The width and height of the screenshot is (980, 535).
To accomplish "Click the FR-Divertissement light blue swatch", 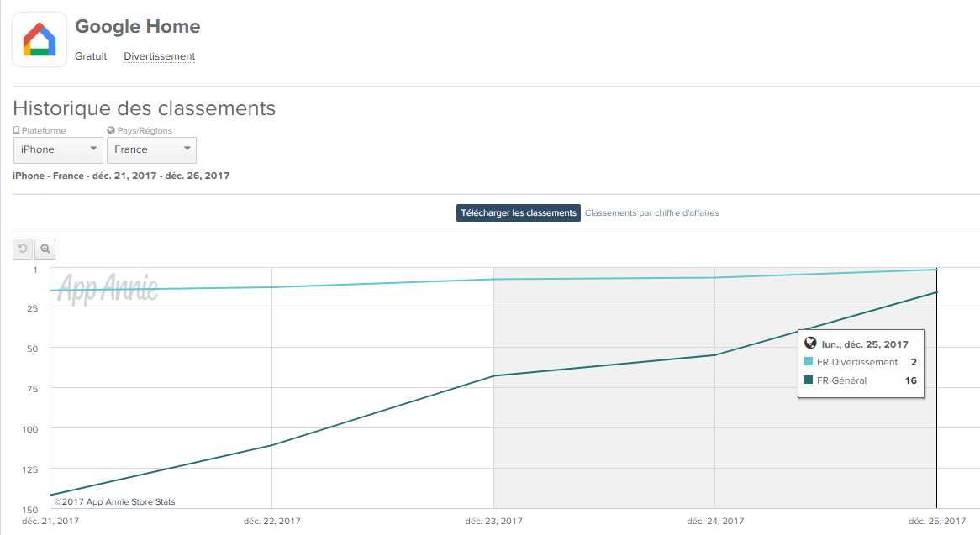I will coord(809,361).
